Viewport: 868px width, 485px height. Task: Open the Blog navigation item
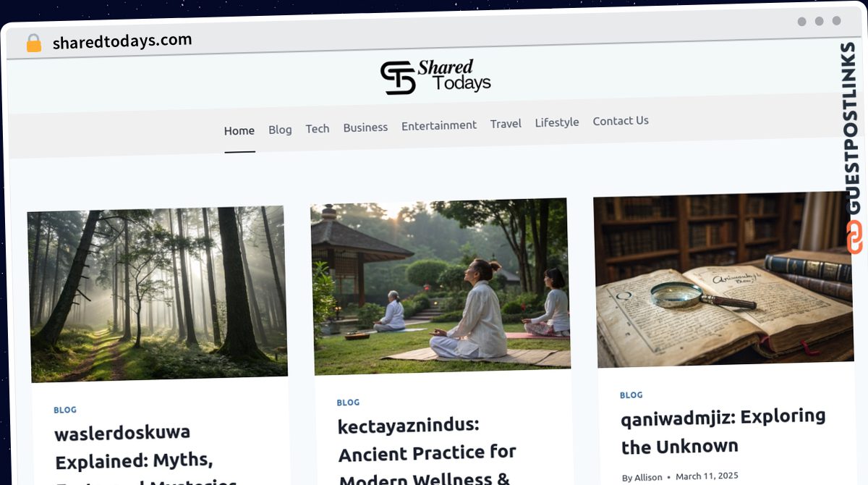pos(280,130)
